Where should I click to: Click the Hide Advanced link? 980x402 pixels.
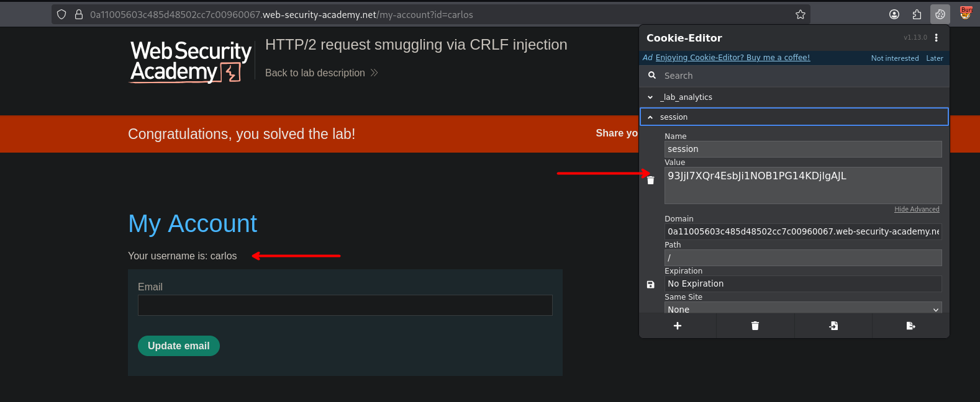917,210
